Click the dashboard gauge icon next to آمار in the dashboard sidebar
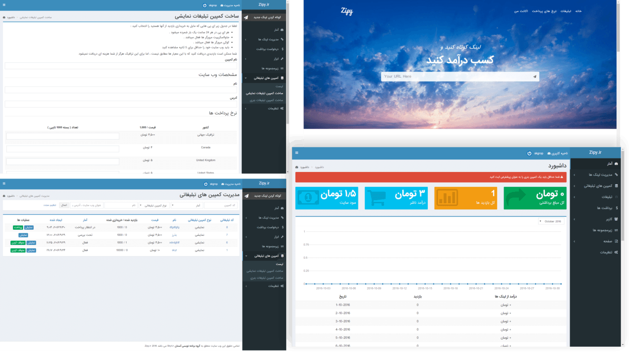 tap(616, 164)
